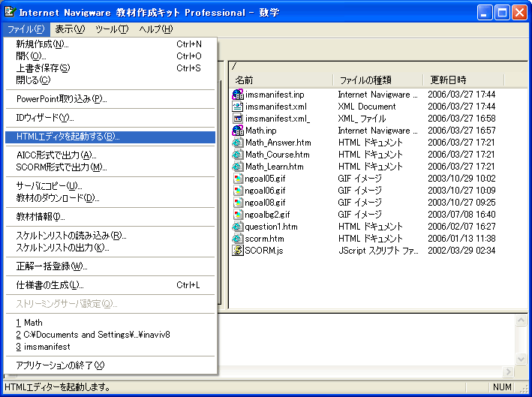The width and height of the screenshot is (532, 397).
Task: Click the Math_Course.htm file icon
Action: pos(238,155)
